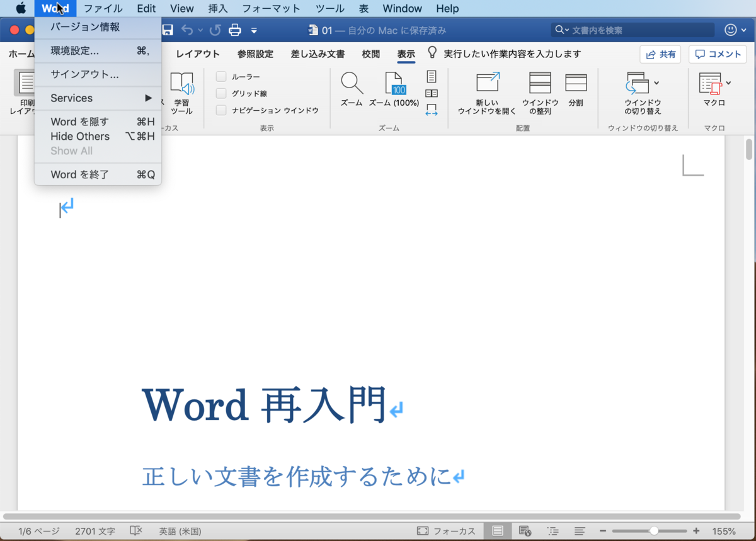This screenshot has height=541, width=756.
Task: Select the one page view icon
Action: pos(432,76)
